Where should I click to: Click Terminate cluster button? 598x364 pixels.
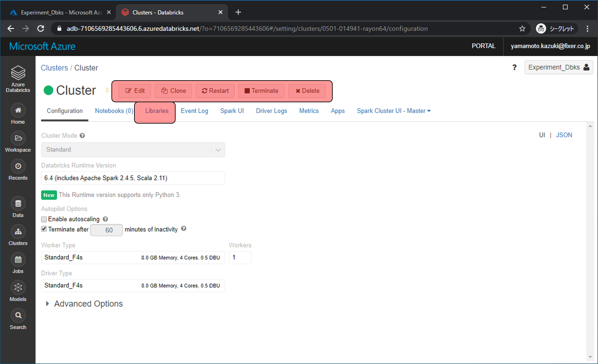261,91
